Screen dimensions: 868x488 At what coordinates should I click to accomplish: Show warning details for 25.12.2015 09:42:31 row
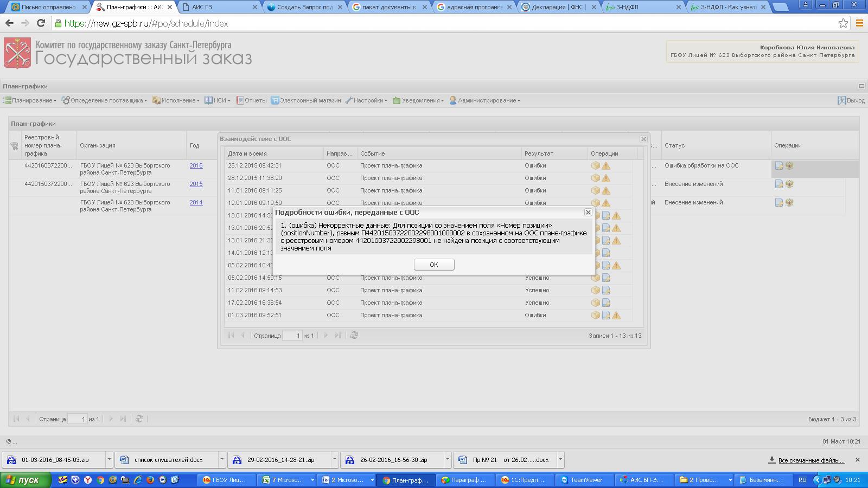click(x=606, y=166)
